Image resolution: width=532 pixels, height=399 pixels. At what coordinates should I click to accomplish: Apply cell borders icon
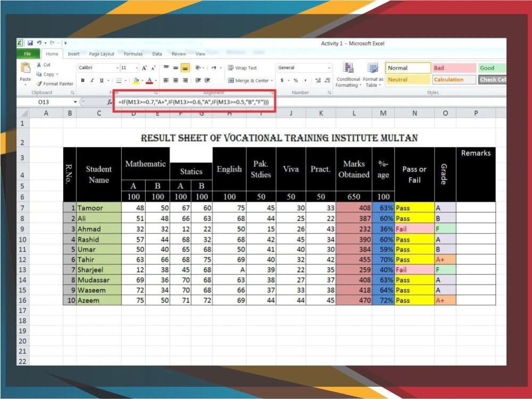click(119, 80)
